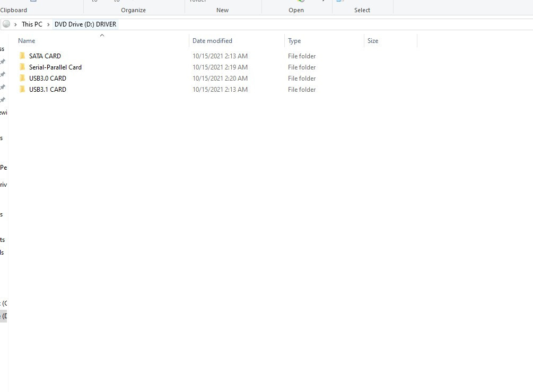Select the USB3.0 CARD folder name

tap(48, 78)
